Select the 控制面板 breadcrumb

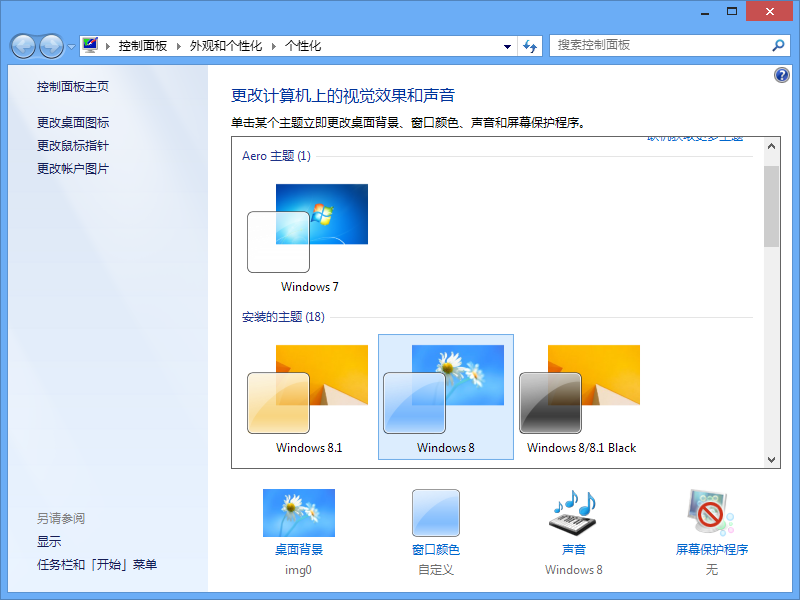(143, 46)
